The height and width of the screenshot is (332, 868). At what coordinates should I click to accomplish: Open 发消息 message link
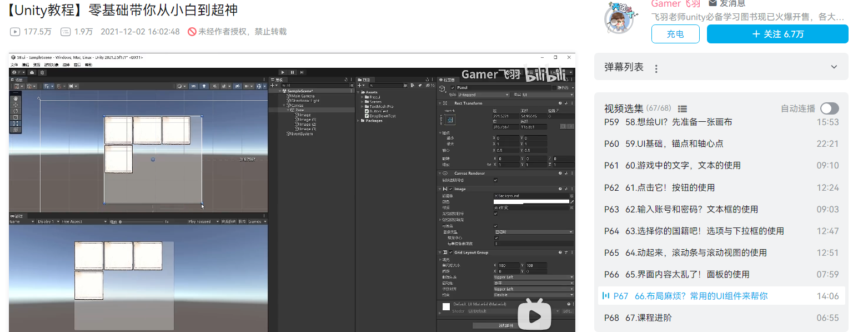point(727,3)
